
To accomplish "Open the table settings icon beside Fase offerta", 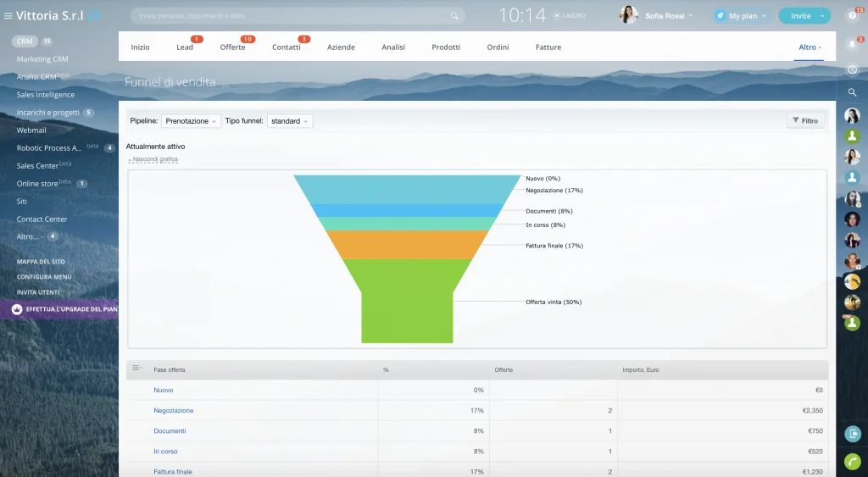I will pyautogui.click(x=136, y=368).
